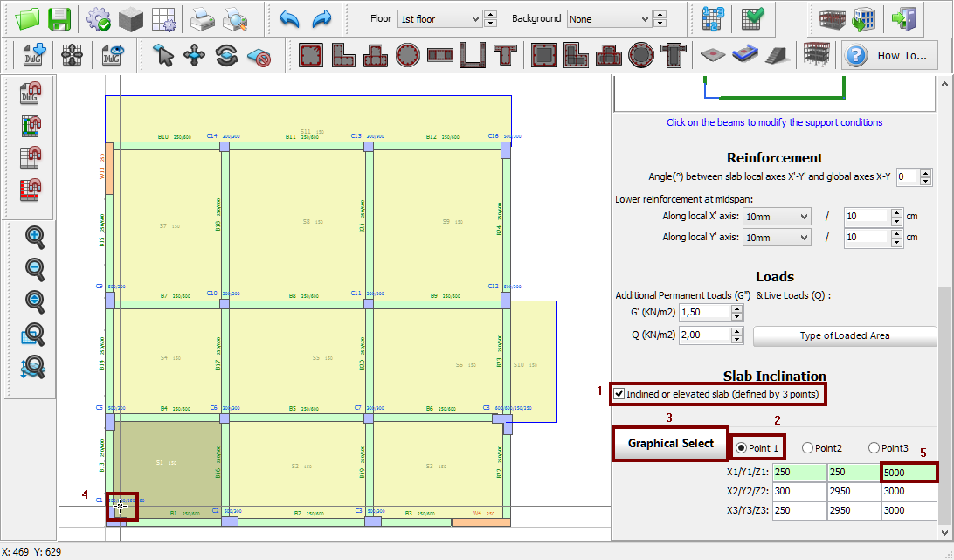This screenshot has height=560, width=954.
Task: Open the How To... help button
Action: pos(889,56)
